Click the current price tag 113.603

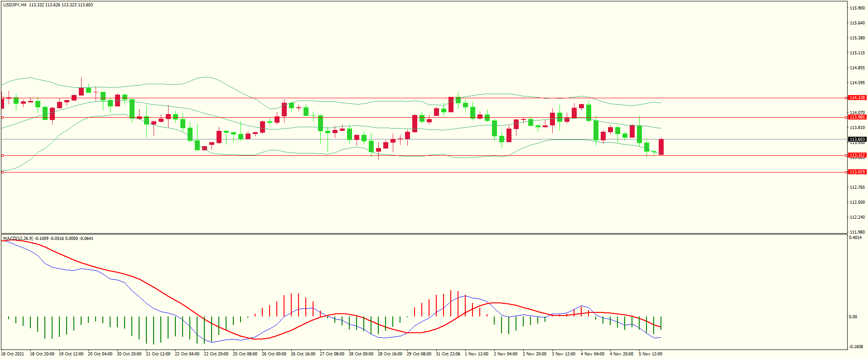857,139
